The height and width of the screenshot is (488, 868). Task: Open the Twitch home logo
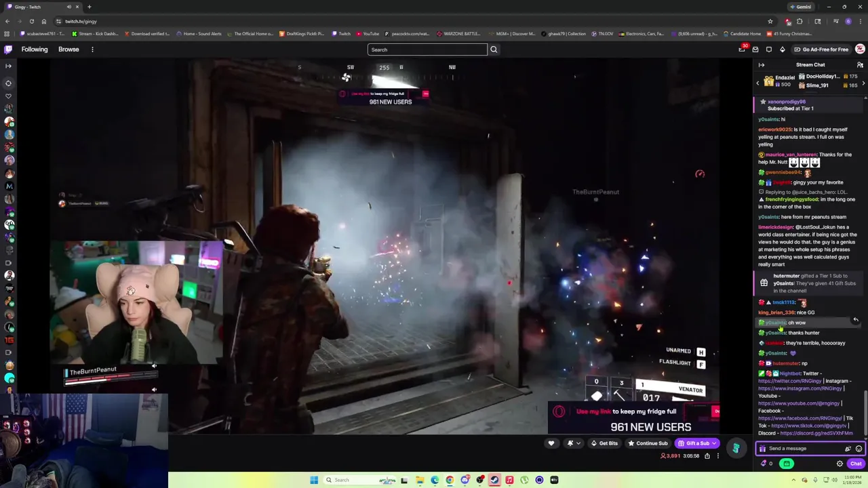point(8,49)
